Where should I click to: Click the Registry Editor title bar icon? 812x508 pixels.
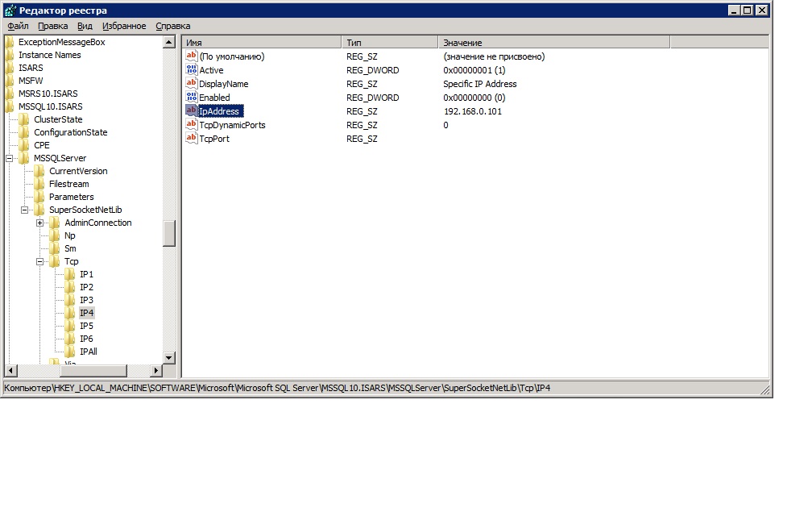tap(10, 10)
